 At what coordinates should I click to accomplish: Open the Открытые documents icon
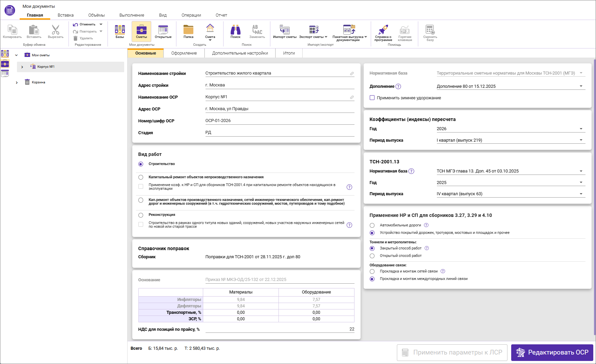(163, 32)
